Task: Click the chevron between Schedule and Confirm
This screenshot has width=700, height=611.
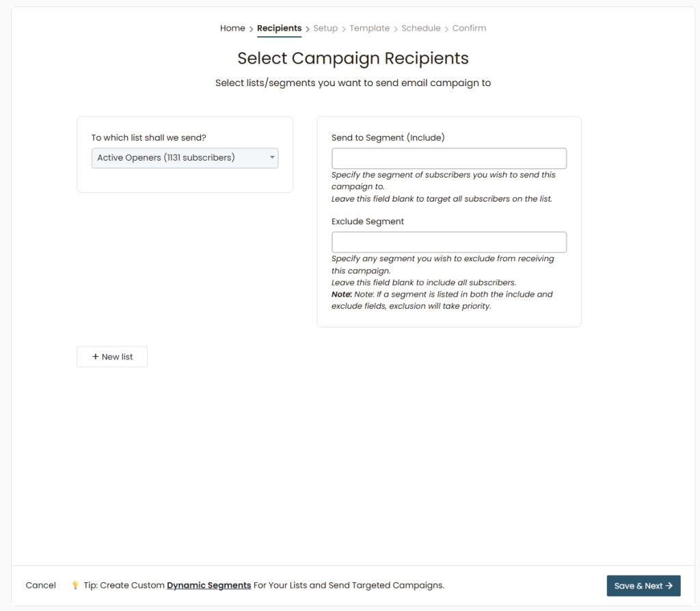Action: pos(446,29)
